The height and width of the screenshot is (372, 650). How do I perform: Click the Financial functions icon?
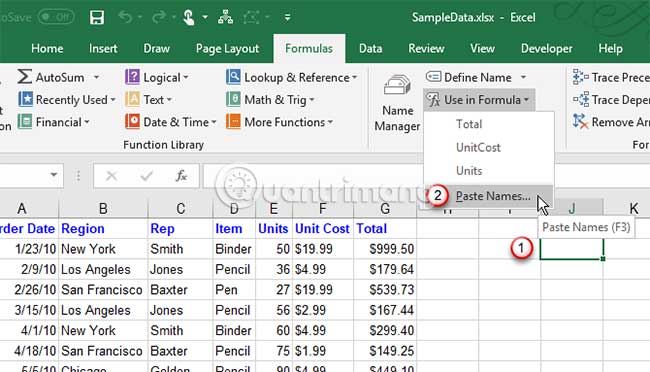pos(25,122)
